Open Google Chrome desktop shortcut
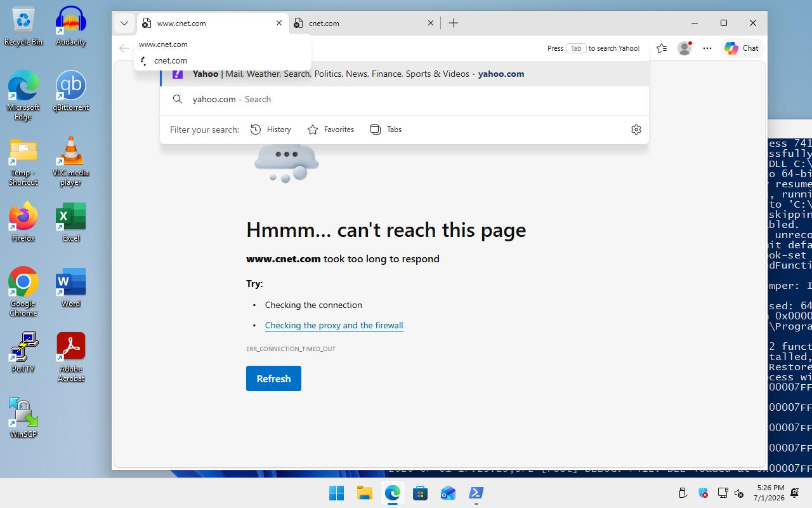This screenshot has width=812, height=508. pyautogui.click(x=23, y=291)
